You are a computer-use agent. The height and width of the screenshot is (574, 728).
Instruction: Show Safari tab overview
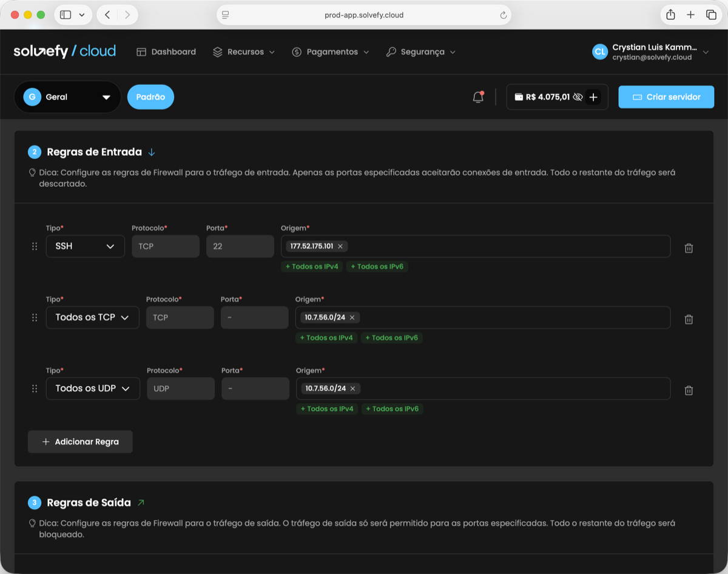711,15
